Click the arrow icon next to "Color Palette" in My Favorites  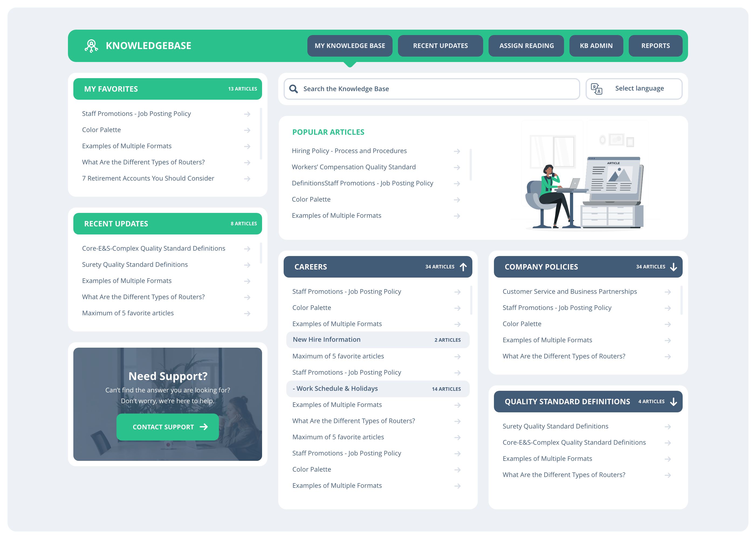pos(247,130)
